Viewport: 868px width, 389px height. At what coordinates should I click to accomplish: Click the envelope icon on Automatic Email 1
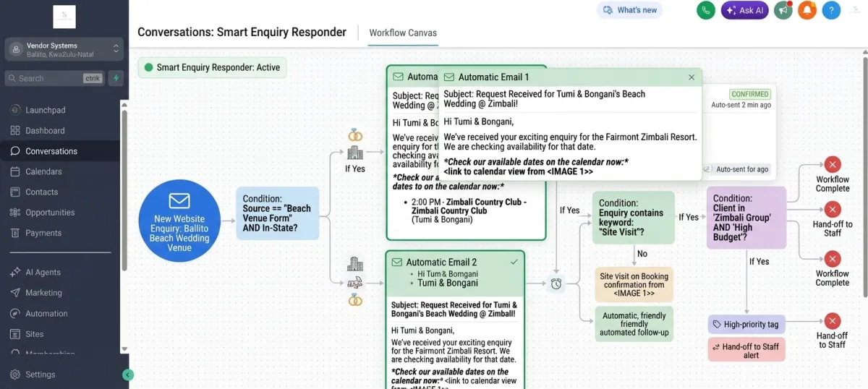pyautogui.click(x=449, y=77)
